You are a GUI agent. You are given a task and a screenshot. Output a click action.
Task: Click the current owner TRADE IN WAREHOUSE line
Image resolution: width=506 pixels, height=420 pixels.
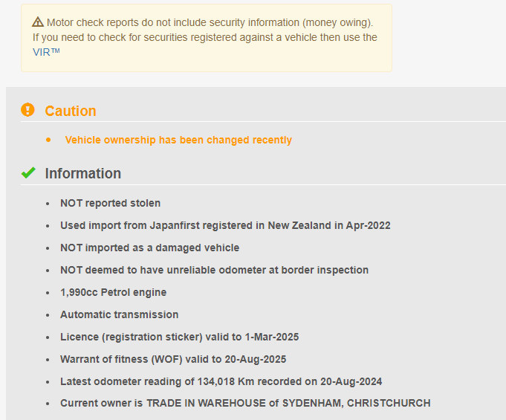click(x=245, y=403)
